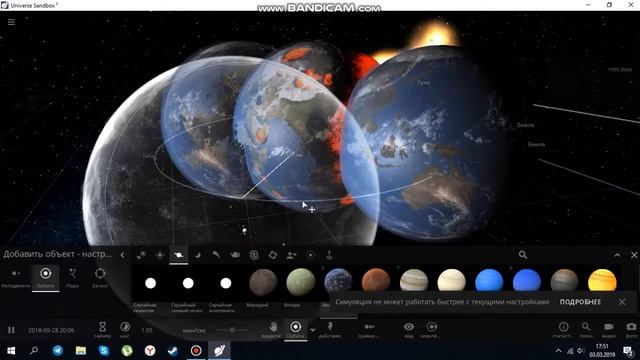
Task: Open the simulation settings icon
Action: (431, 329)
